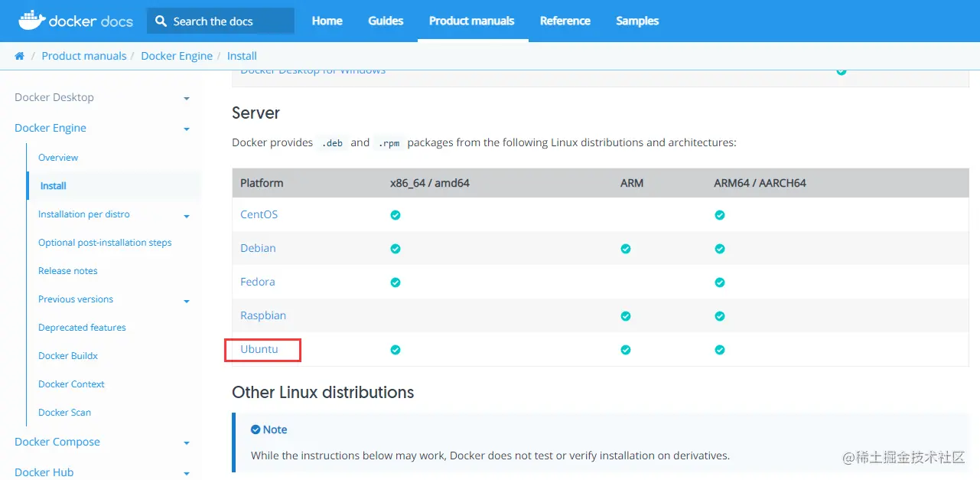Screen dimensions: 980x480
Task: Open the Debian platform link
Action: pos(258,248)
